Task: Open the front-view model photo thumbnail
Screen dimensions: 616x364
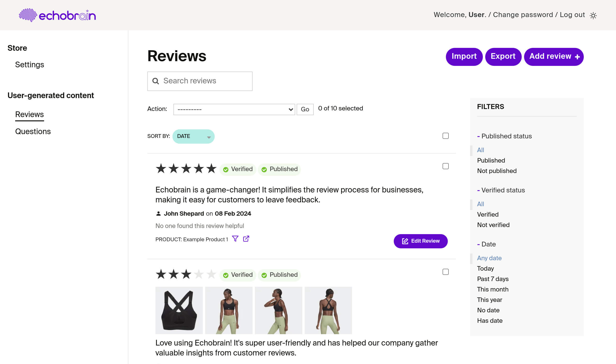Action: tap(229, 310)
